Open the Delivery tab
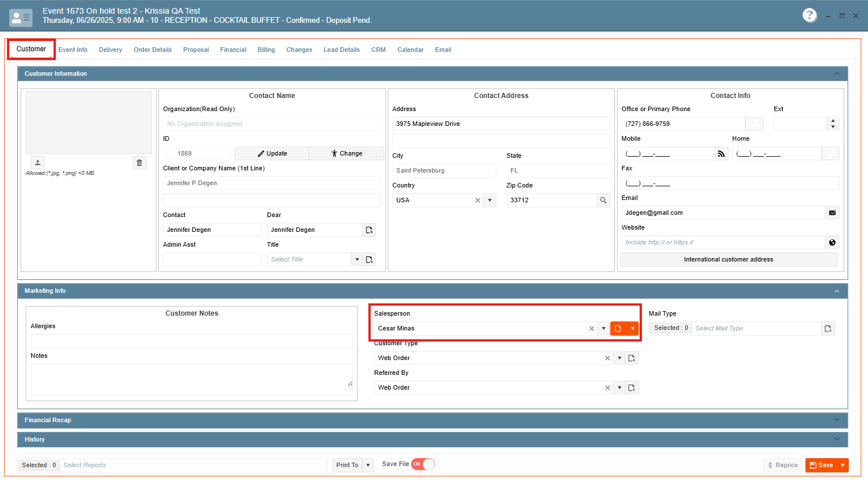This screenshot has width=868, height=482. click(110, 50)
